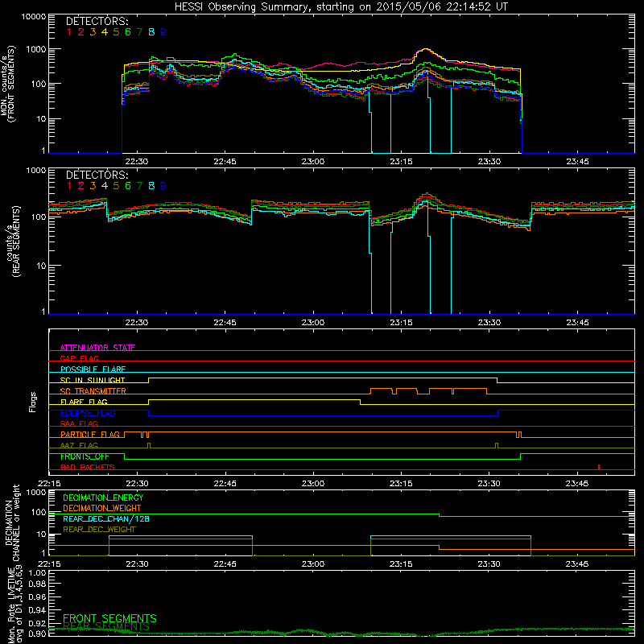
Task: Click the 1.00 tick label on the livetime plot
Action: (x=37, y=572)
